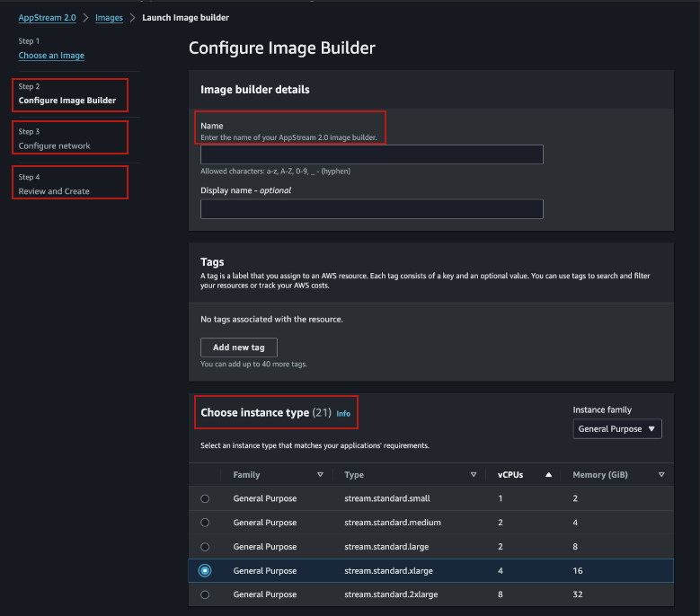Select stream.standard.small radio button
The height and width of the screenshot is (616, 700).
point(206,498)
